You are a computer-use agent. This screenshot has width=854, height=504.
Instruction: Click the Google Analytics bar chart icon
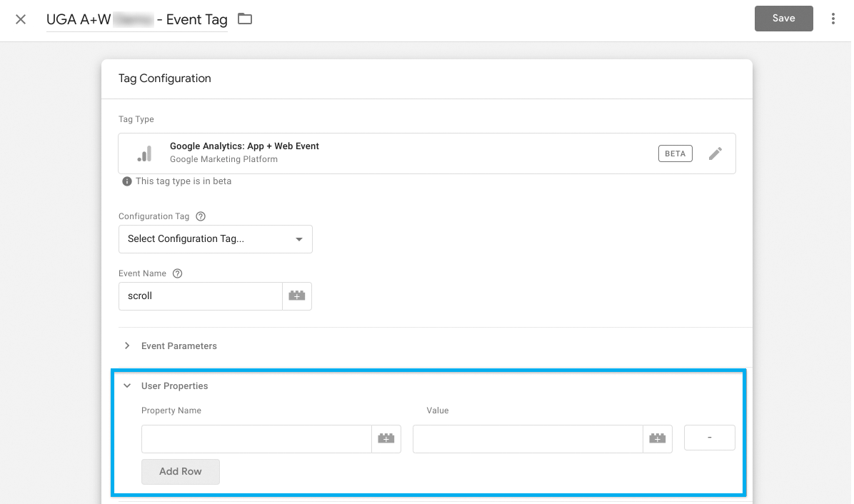point(144,153)
